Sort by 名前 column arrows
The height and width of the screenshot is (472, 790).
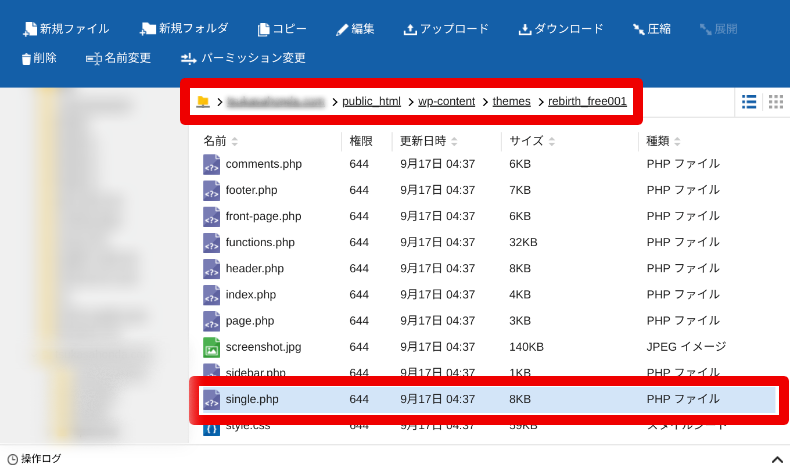pyautogui.click(x=235, y=142)
